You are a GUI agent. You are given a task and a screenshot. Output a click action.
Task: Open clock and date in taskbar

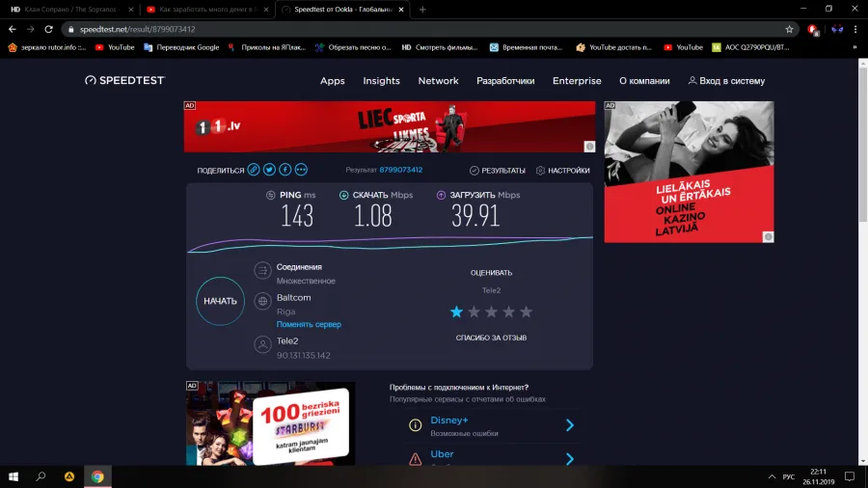click(x=818, y=476)
